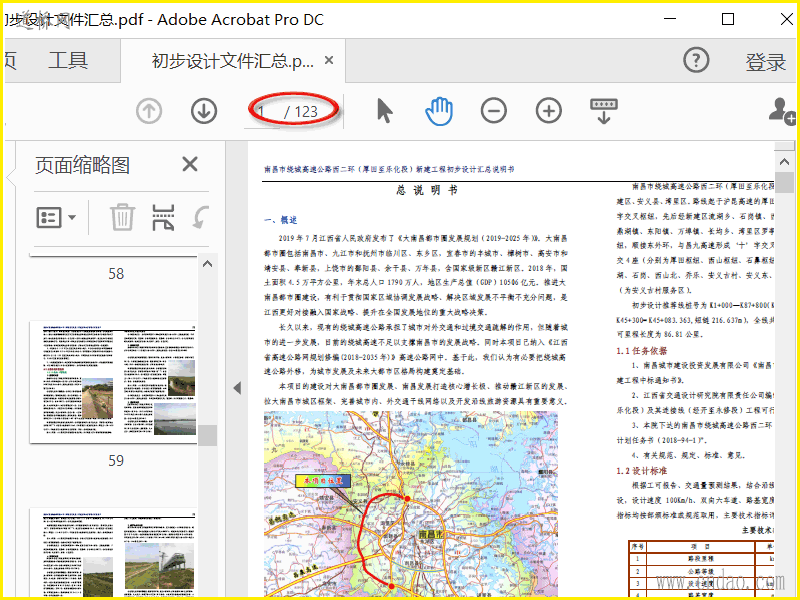The height and width of the screenshot is (600, 800).
Task: Click the thumbnail panel scroll up arrow
Action: 207,264
